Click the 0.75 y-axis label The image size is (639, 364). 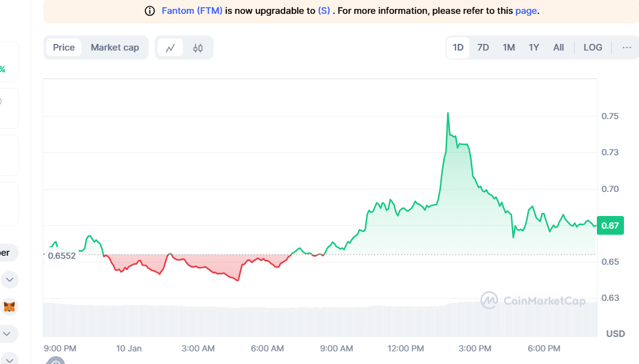point(610,116)
